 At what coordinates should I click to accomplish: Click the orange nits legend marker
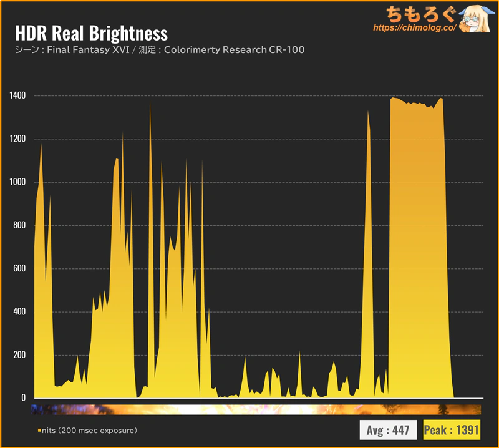39,431
